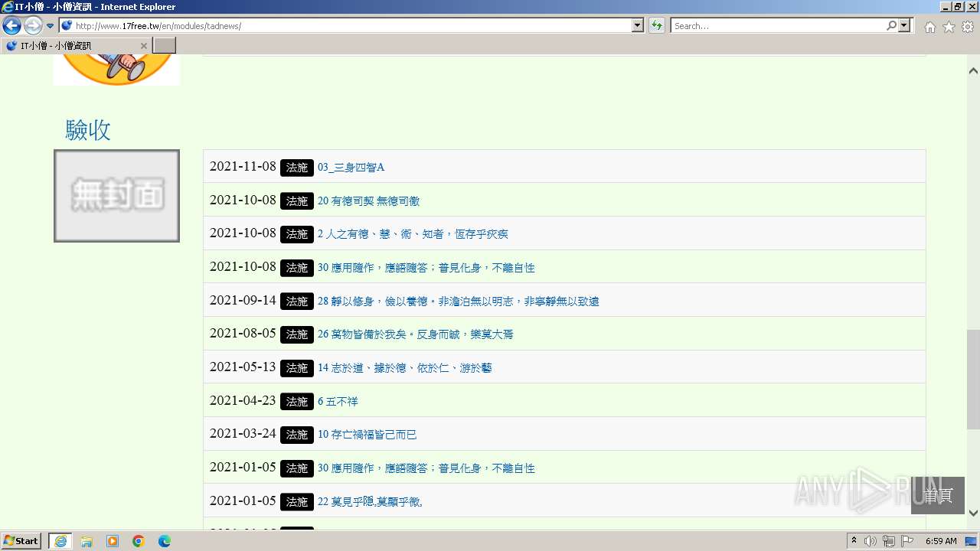Click 法施 tag on the 2021-09-14 row

pyautogui.click(x=297, y=302)
